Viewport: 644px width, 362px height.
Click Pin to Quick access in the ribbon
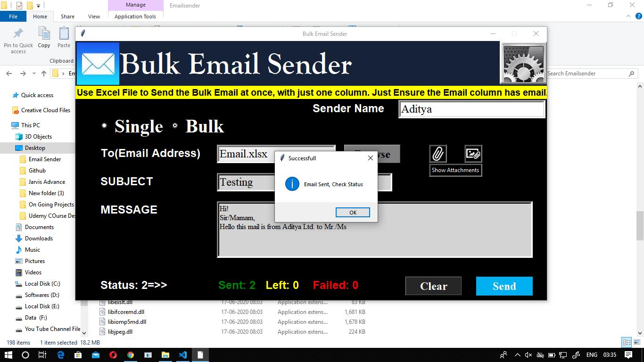[18, 41]
